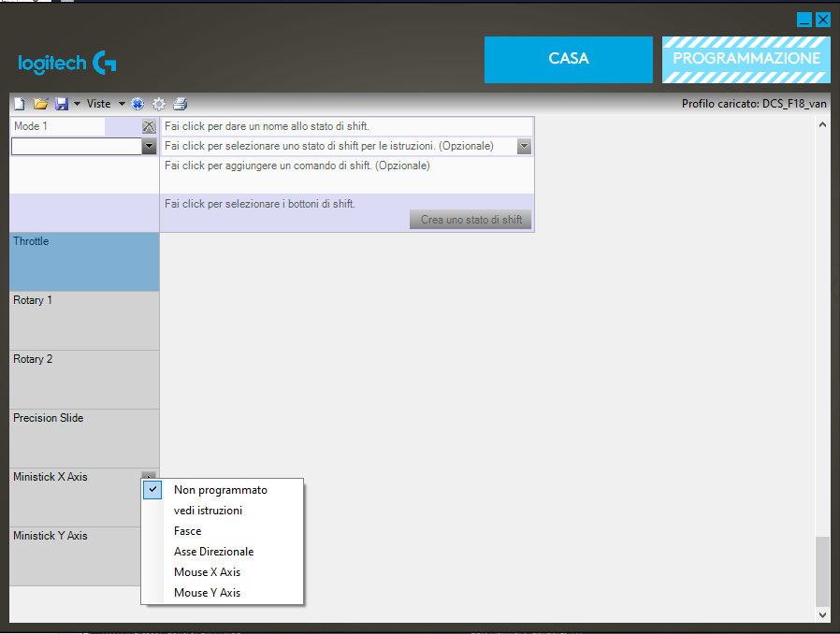Image resolution: width=840 pixels, height=634 pixels.
Task: Select the Throttle axis row
Action: [84, 262]
